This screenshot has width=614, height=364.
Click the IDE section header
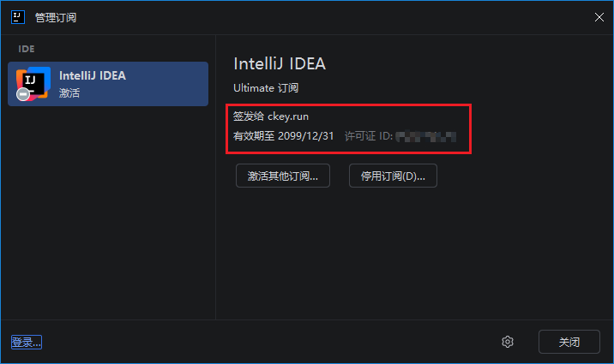pyautogui.click(x=27, y=49)
